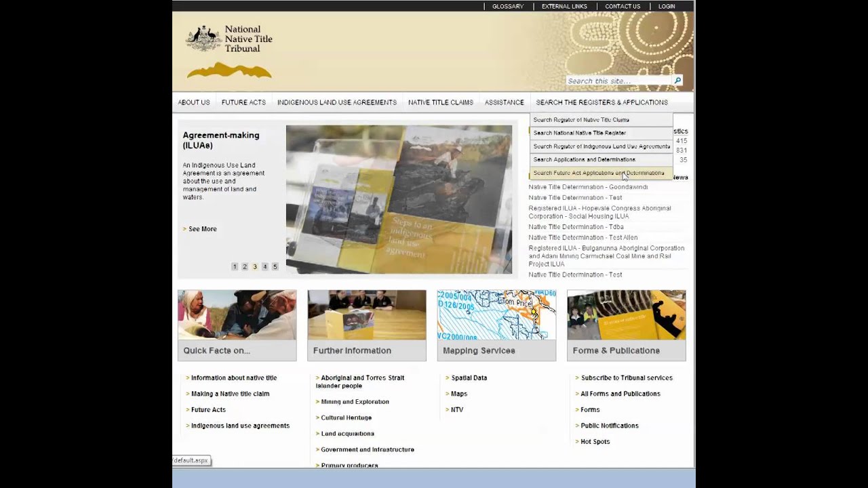868x488 pixels.
Task: Open Aboriginal and Torres Strait Islander people
Action: 360,382
